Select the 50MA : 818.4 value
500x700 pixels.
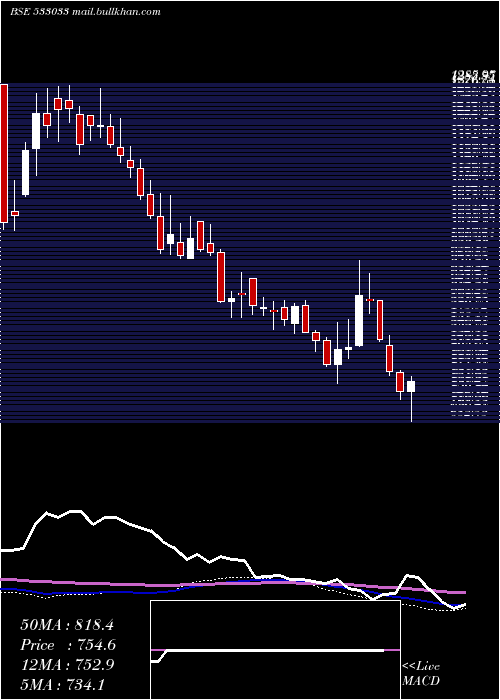coord(67,625)
